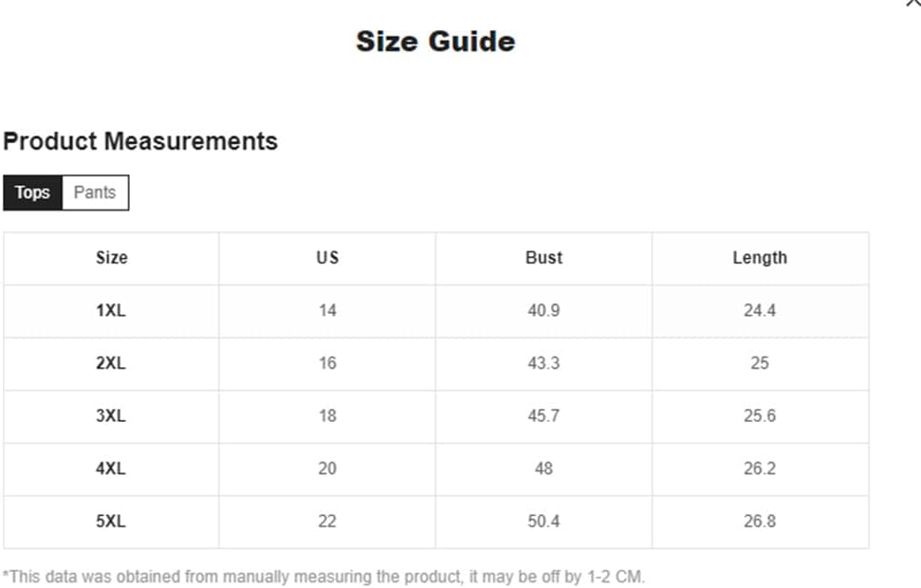Click the Bust column header

[x=543, y=258]
